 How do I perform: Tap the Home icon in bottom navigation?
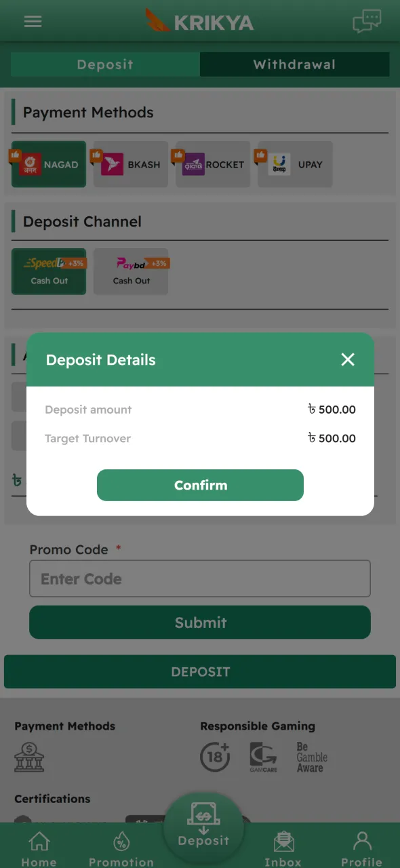pos(39,846)
